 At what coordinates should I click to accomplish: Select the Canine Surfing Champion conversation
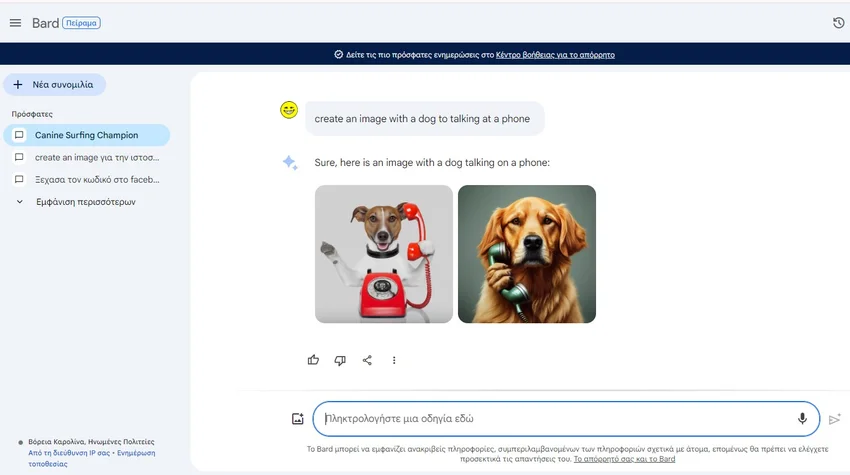[86, 135]
